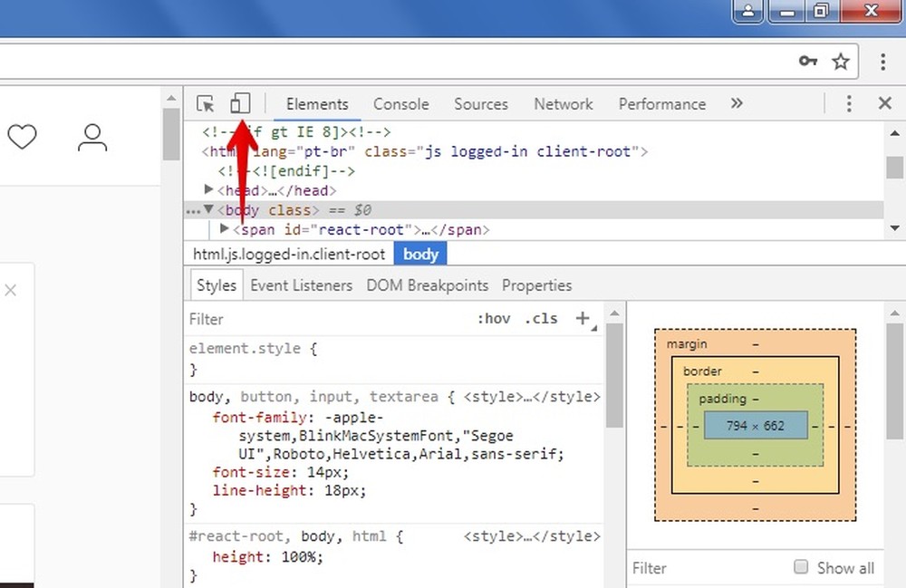The width and height of the screenshot is (906, 588).
Task: Toggle the .cls class editor
Action: 541,319
